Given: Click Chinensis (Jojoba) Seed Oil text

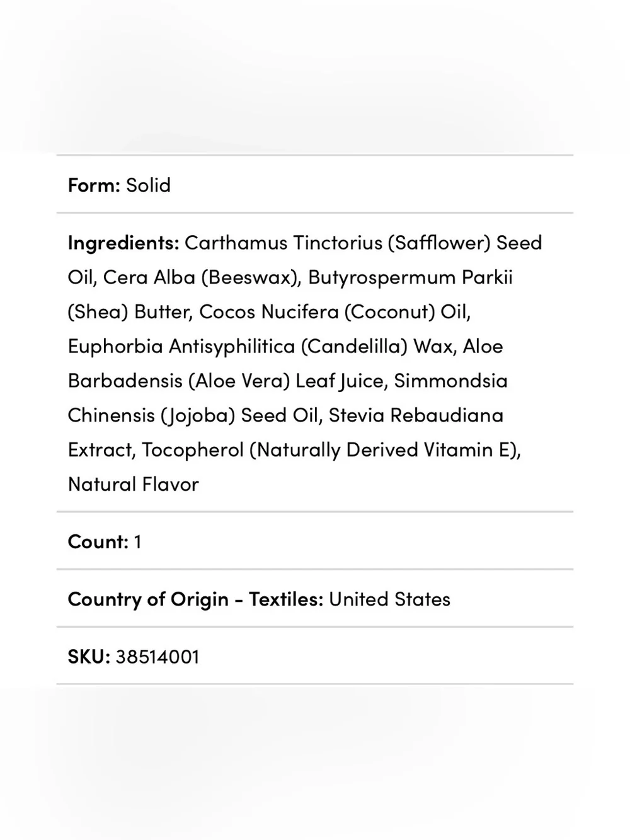Looking at the screenshot, I should coord(195,415).
